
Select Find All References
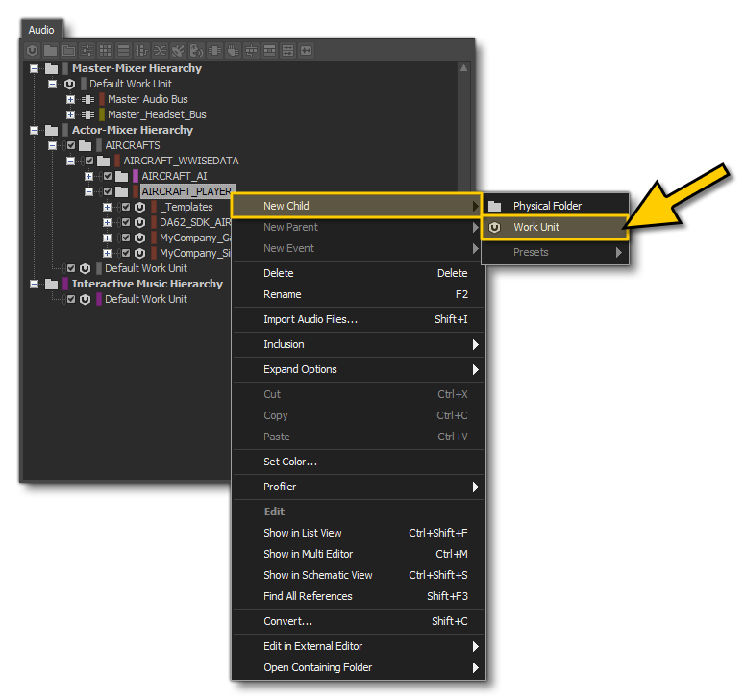[x=359, y=596]
